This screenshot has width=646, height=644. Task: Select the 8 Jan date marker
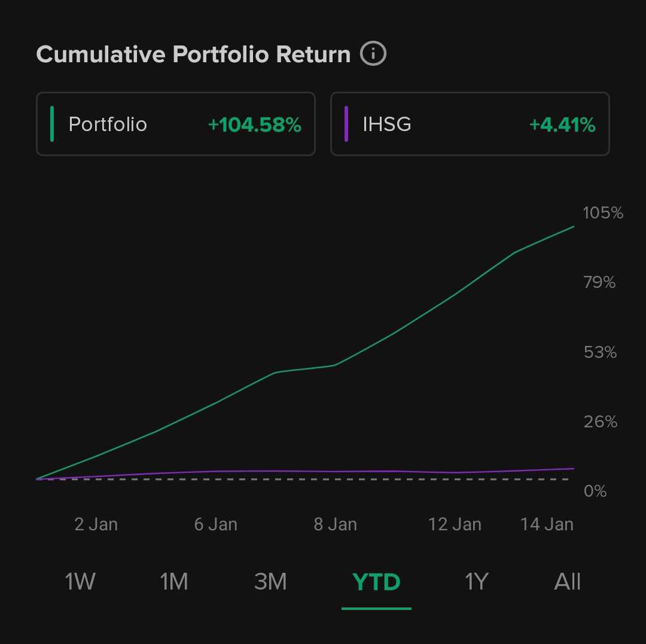click(x=335, y=524)
